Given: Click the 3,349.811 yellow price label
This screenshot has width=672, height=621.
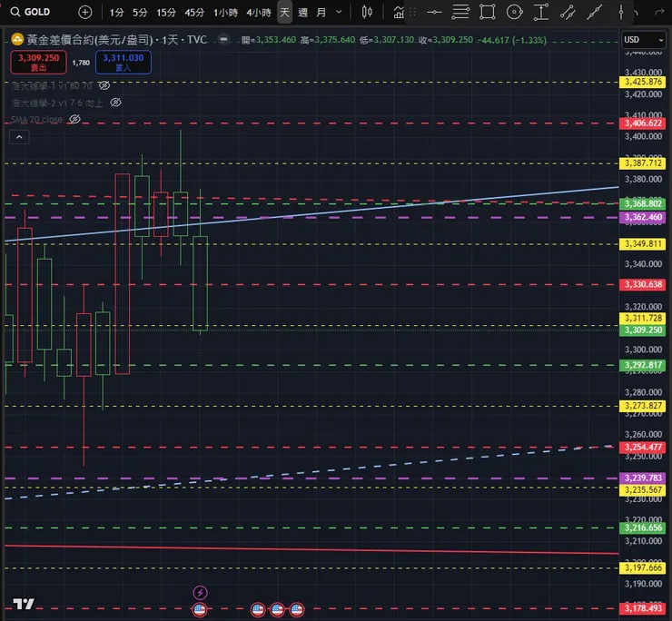Looking at the screenshot, I should point(643,244).
